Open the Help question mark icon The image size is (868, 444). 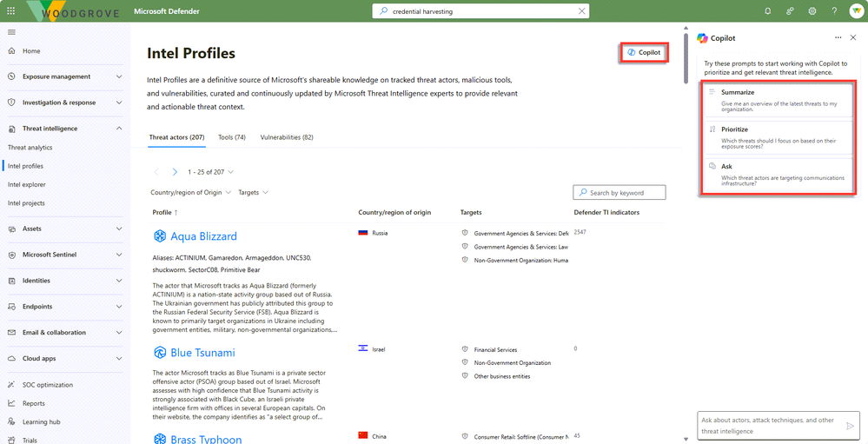tap(834, 11)
